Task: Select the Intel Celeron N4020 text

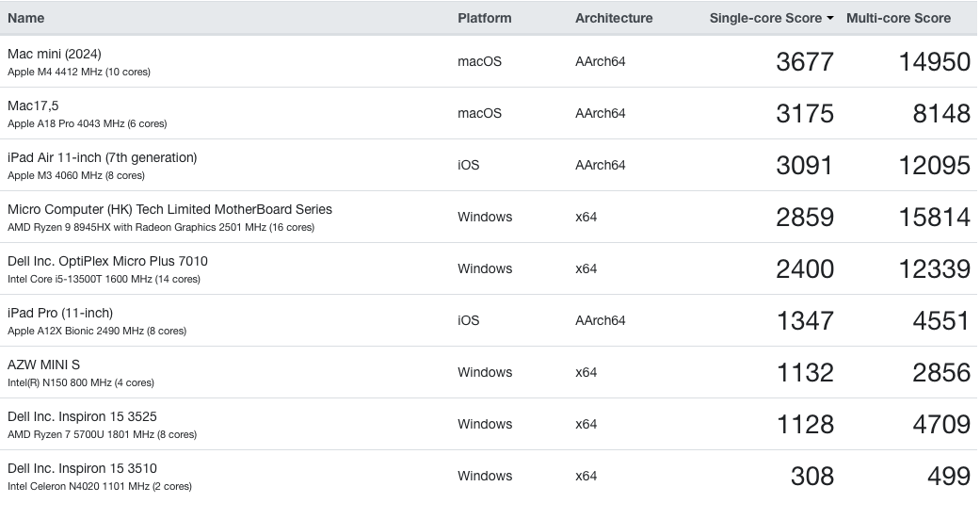Action: click(x=100, y=487)
